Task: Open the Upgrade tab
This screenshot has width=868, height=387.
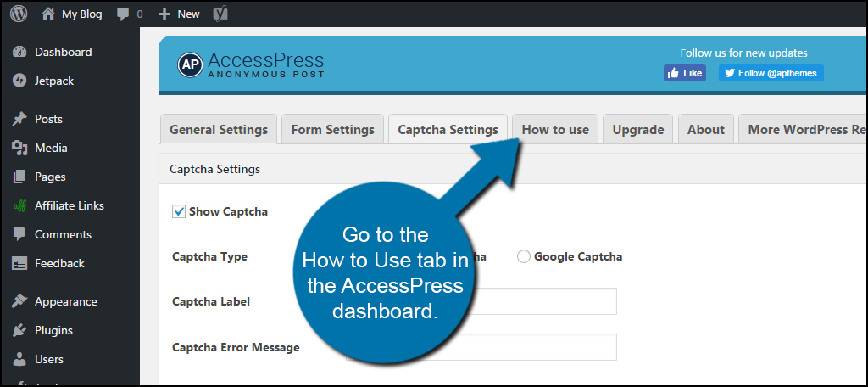Action: click(637, 129)
